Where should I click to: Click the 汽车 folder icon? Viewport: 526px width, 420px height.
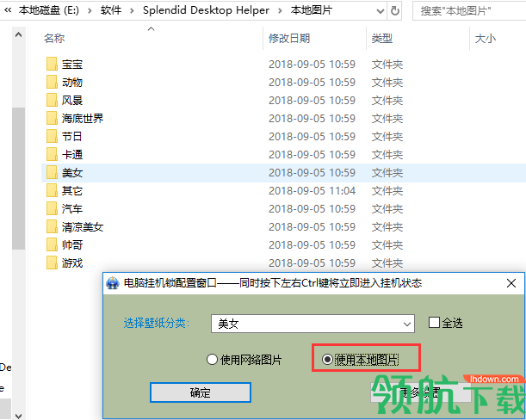(x=52, y=209)
